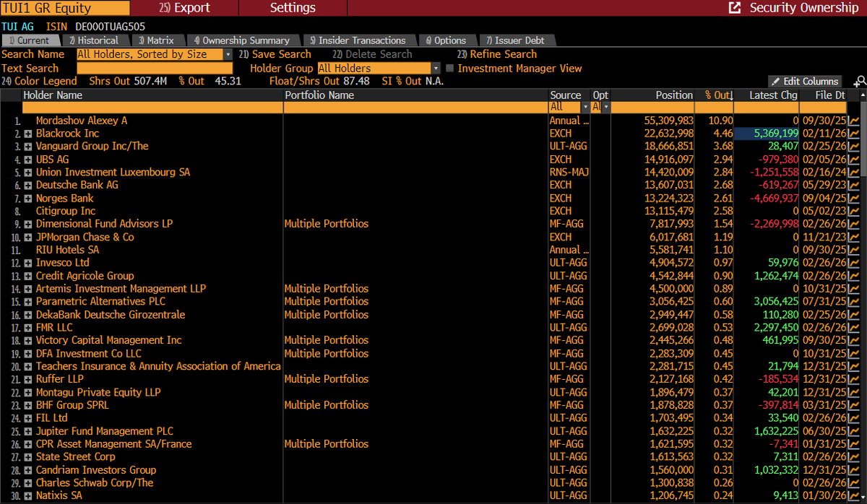Open the Settings menu
This screenshot has height=504, width=867.
point(292,9)
